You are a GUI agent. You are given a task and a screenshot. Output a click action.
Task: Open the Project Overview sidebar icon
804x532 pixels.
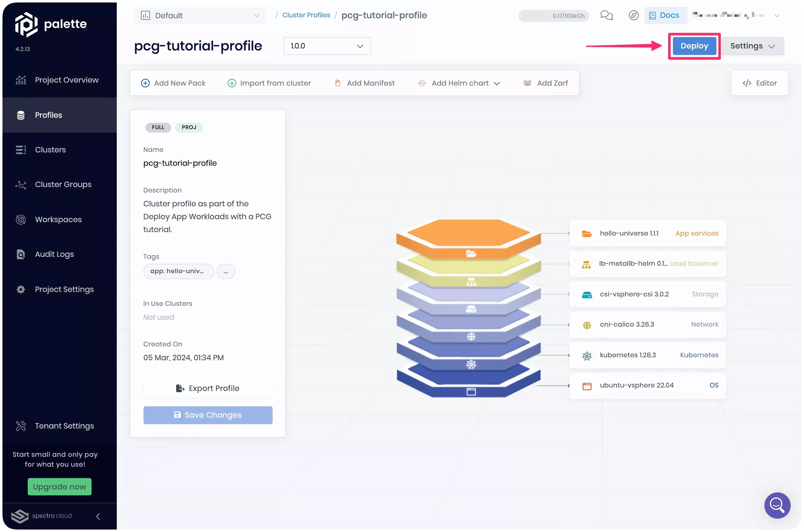click(x=21, y=80)
